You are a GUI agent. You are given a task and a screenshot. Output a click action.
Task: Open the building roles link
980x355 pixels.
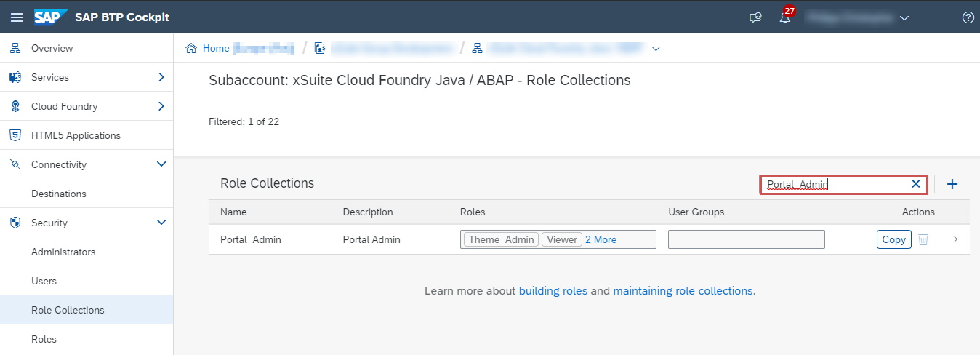553,291
